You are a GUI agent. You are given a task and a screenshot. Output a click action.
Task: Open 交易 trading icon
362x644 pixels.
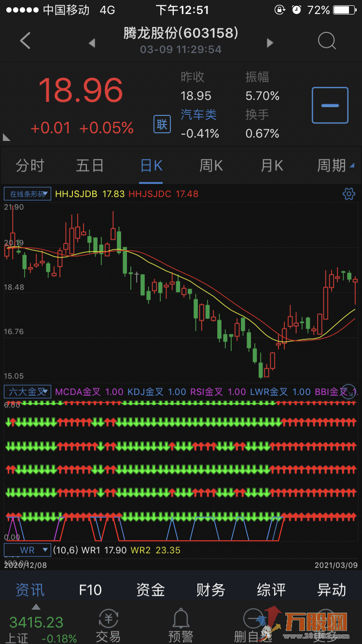point(108,626)
